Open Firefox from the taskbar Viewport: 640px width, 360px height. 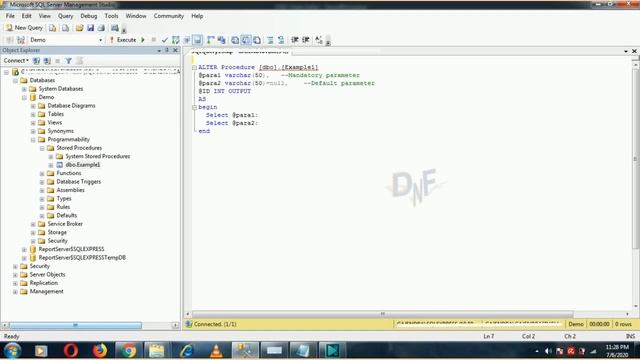tap(100, 351)
